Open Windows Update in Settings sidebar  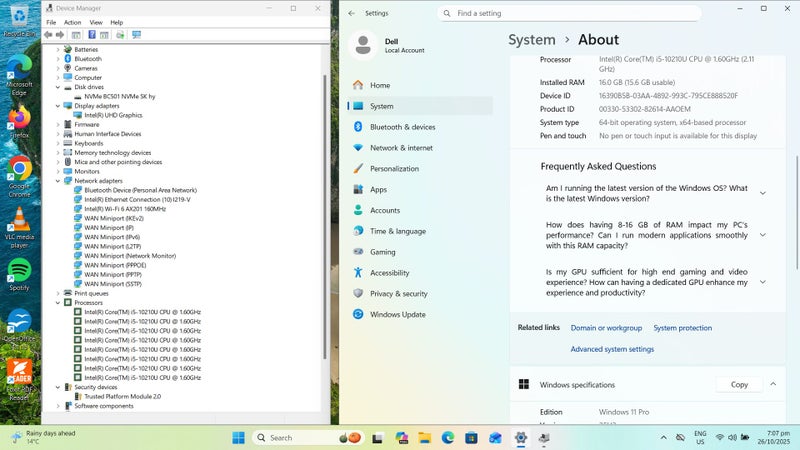click(397, 314)
